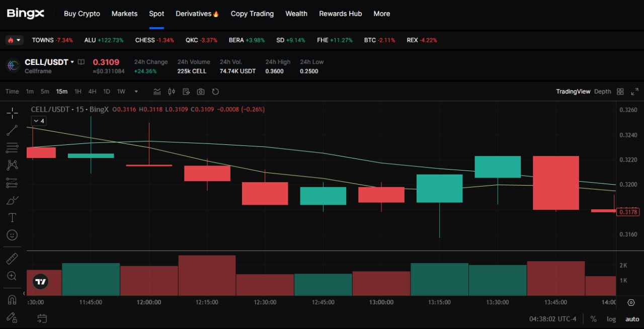Toggle logarithmic price scale
This screenshot has height=329, width=644.
point(611,319)
